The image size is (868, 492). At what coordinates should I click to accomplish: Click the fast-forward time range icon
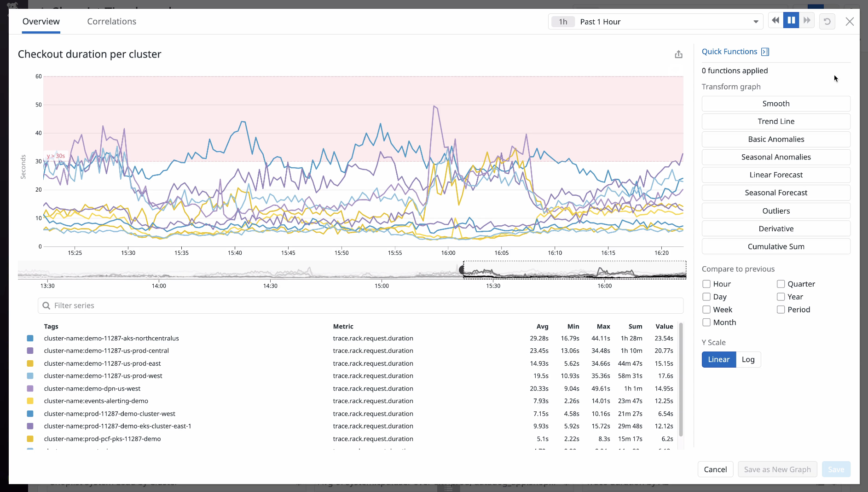[807, 21]
